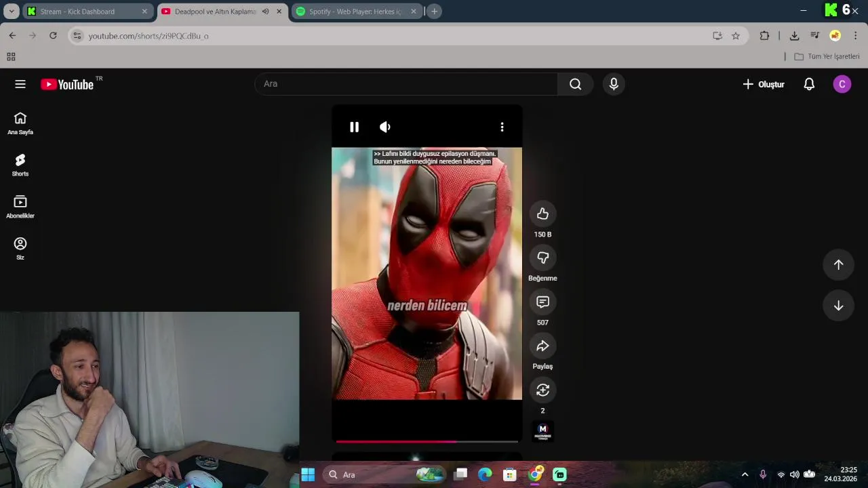Image resolution: width=868 pixels, height=488 pixels.
Task: Click the tray microphone indicator
Action: [x=763, y=474]
